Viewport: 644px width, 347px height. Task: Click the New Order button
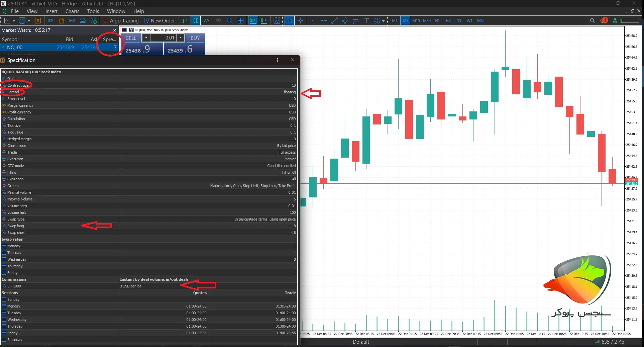click(x=159, y=21)
